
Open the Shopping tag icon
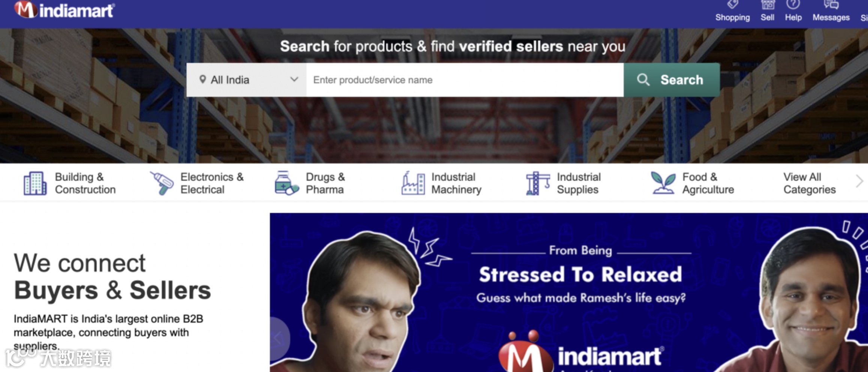[732, 4]
